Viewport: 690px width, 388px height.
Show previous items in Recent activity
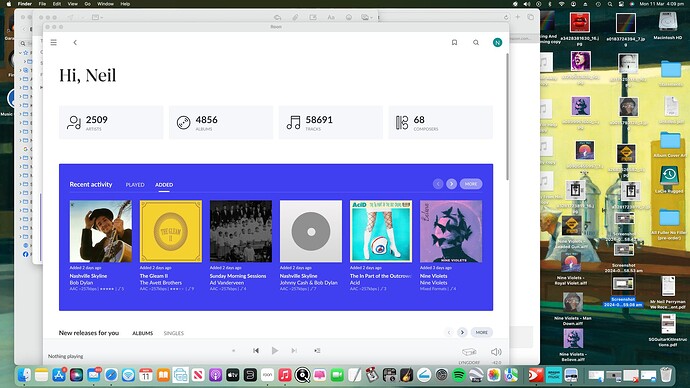(x=438, y=184)
